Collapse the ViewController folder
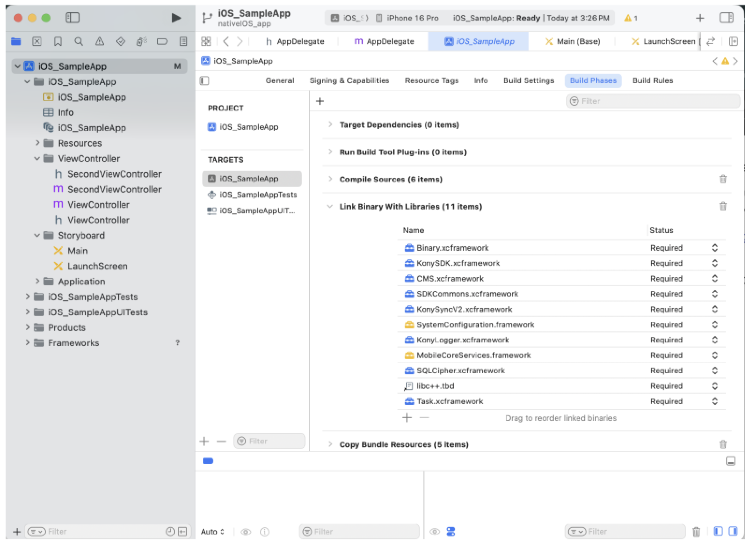756x551 pixels. click(x=37, y=159)
